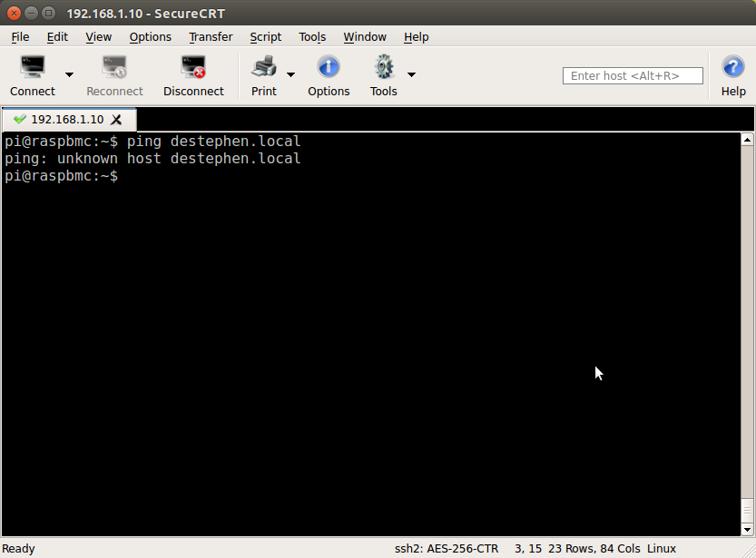The width and height of the screenshot is (756, 558).
Task: Click cursor position '3, 15' in status bar
Action: 528,549
